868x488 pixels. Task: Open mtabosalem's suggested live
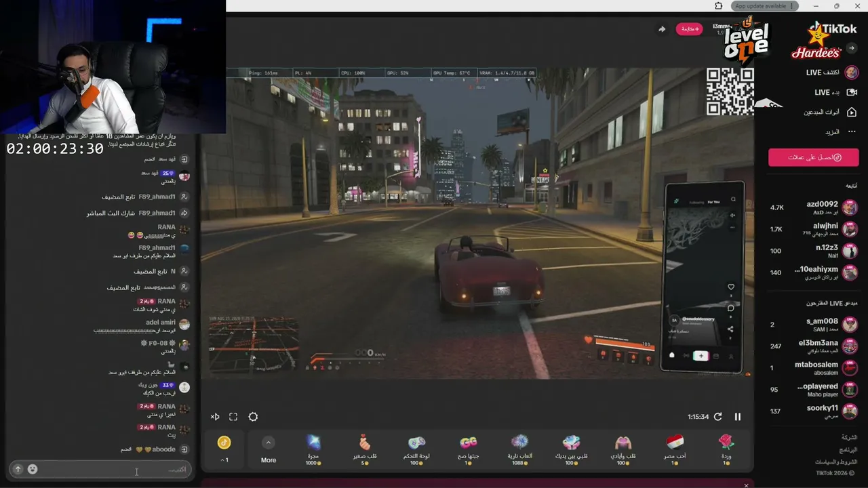tap(814, 368)
